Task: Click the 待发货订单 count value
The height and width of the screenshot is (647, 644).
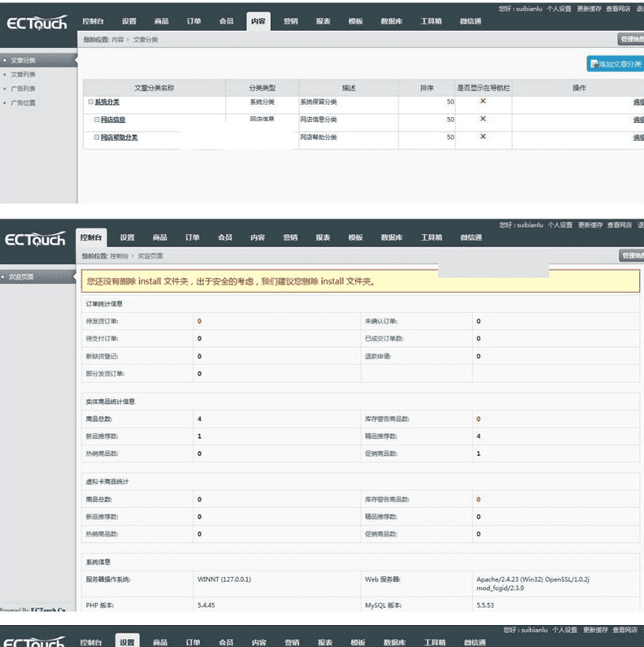Action: 199,321
